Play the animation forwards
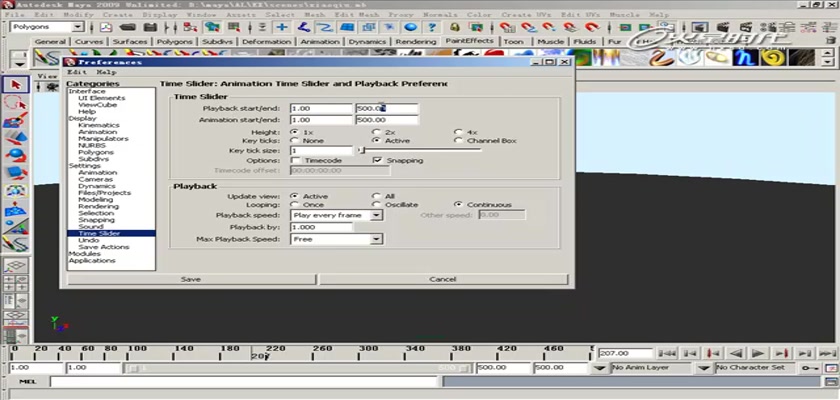This screenshot has height=400, width=840. pyautogui.click(x=758, y=353)
